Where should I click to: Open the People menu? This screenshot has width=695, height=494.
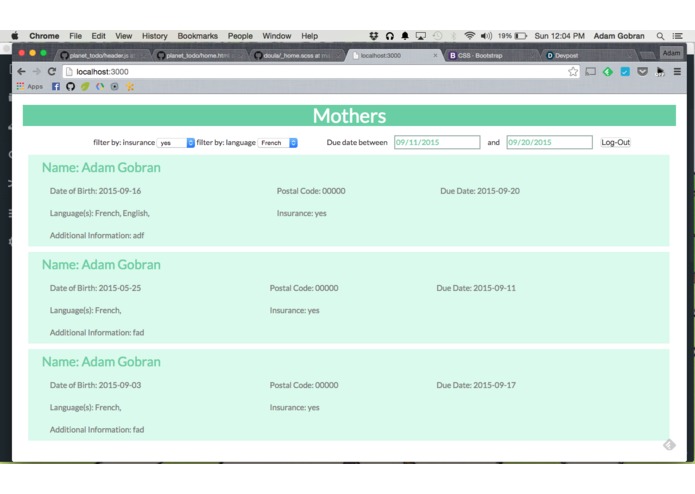pyautogui.click(x=240, y=36)
